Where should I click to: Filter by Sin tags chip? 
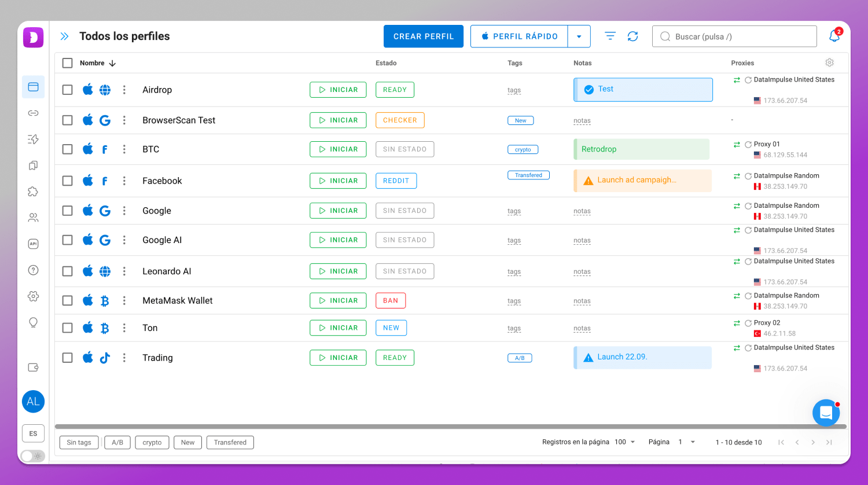point(79,442)
